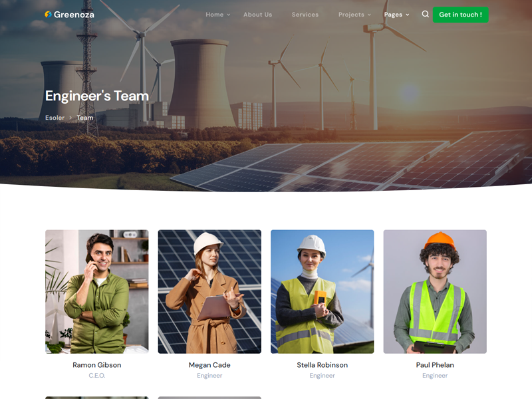Viewport: 532px width, 399px height.
Task: Click Engineer under Paul Phelan
Action: [x=435, y=376]
